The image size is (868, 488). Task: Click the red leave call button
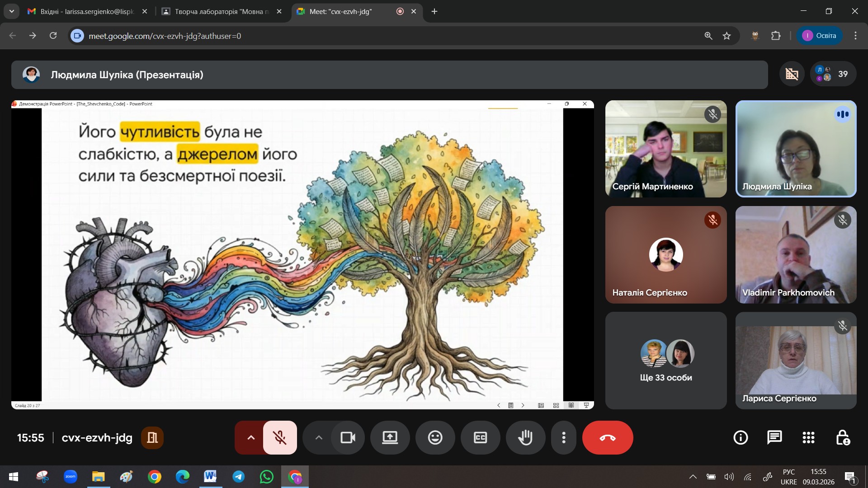click(x=607, y=437)
